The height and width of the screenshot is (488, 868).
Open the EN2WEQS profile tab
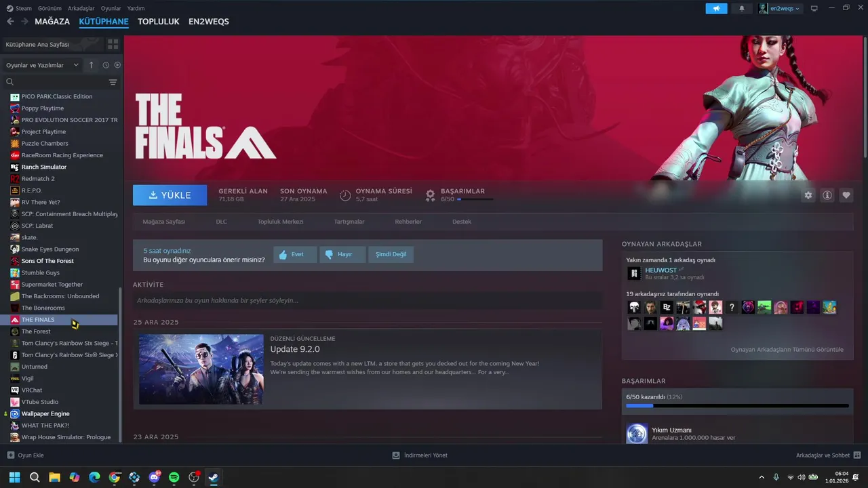pos(209,22)
